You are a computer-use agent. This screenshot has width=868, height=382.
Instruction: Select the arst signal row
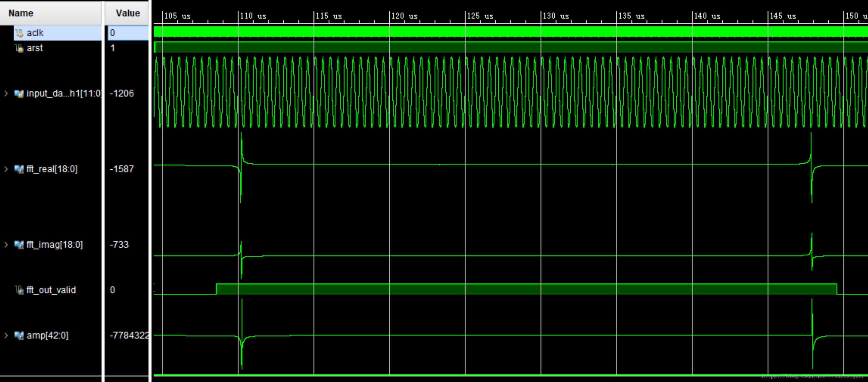coord(35,48)
